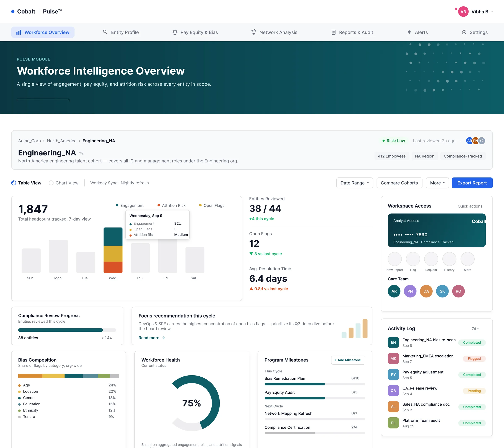Click the EN activity log icon
The width and height of the screenshot is (504, 448).
[x=393, y=342]
